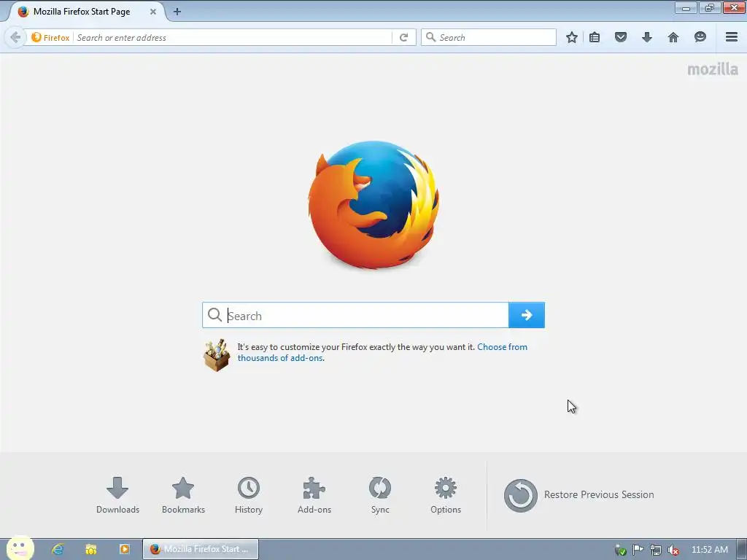This screenshot has height=560, width=747.
Task: Click the toolbar search magnifier icon
Action: point(430,37)
